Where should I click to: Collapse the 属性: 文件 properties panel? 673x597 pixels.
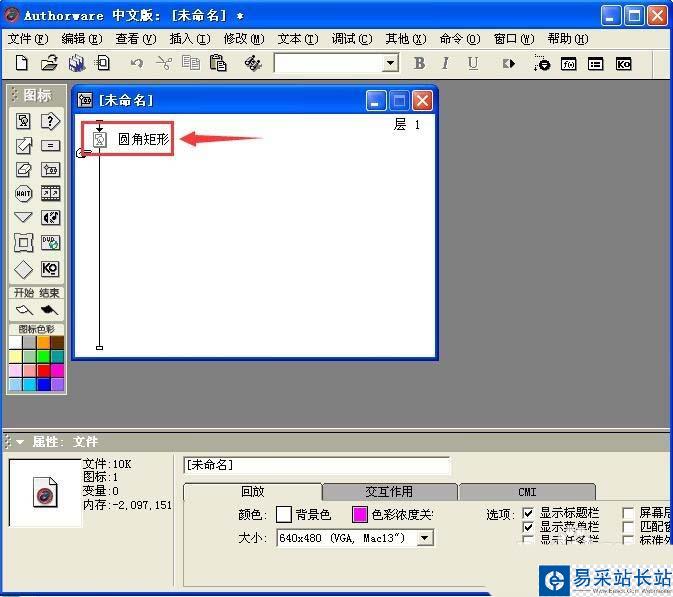pyautogui.click(x=20, y=442)
